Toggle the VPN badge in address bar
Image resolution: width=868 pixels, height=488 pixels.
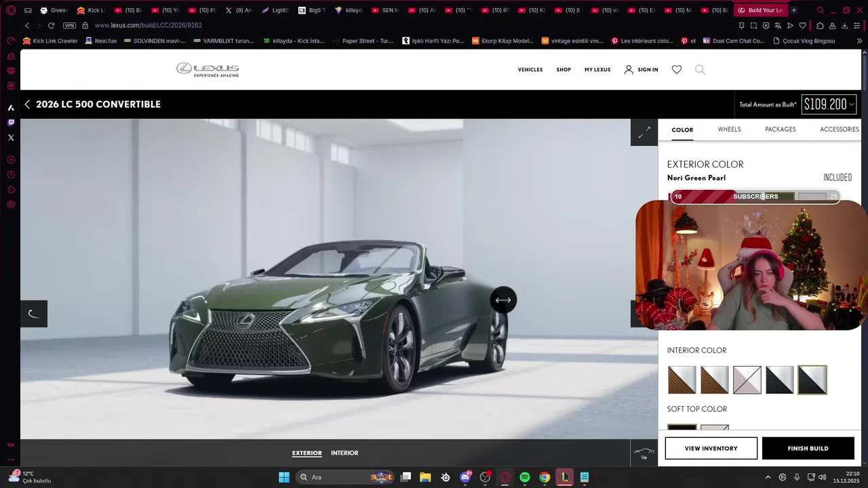coord(69,25)
